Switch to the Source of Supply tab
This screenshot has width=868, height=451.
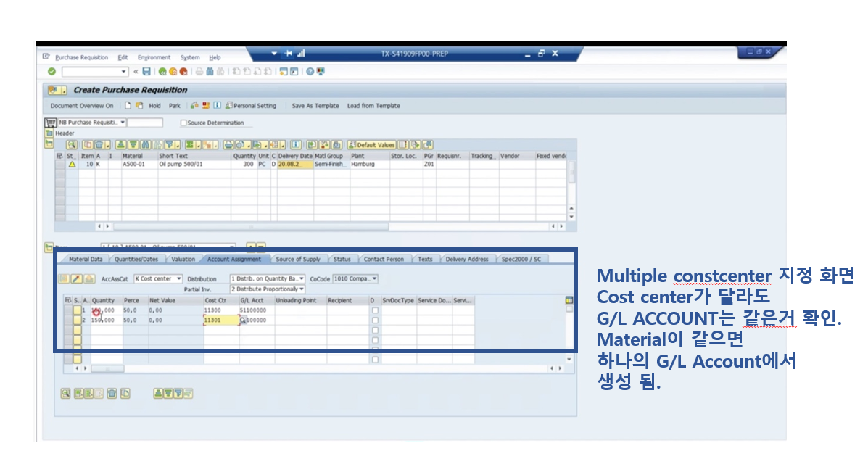click(x=298, y=259)
